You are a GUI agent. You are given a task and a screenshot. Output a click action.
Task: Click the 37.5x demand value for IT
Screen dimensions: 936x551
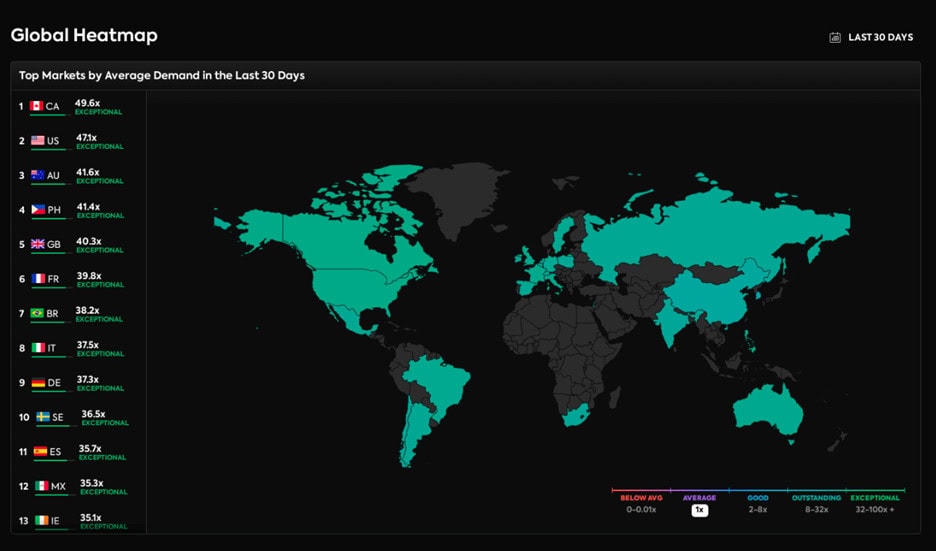tap(88, 345)
